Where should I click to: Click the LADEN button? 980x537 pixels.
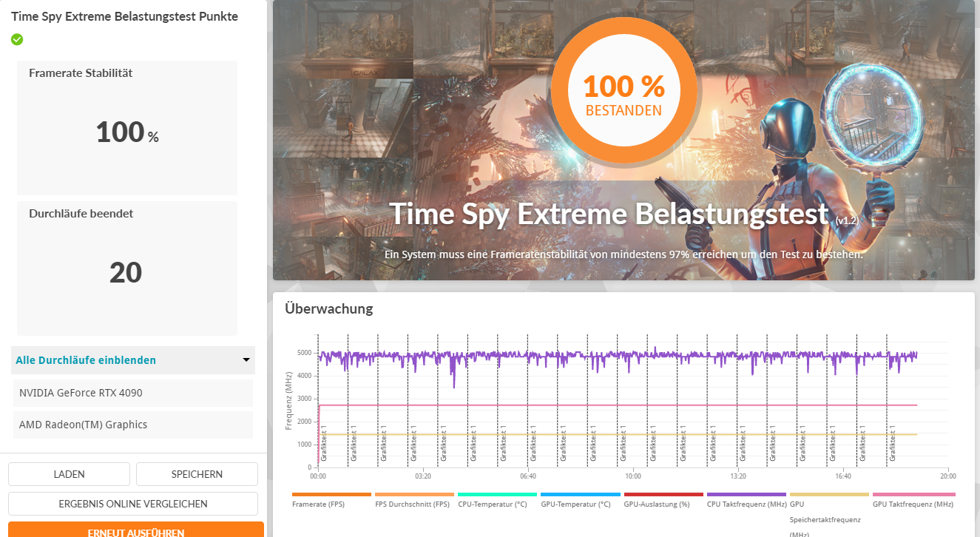pyautogui.click(x=69, y=474)
